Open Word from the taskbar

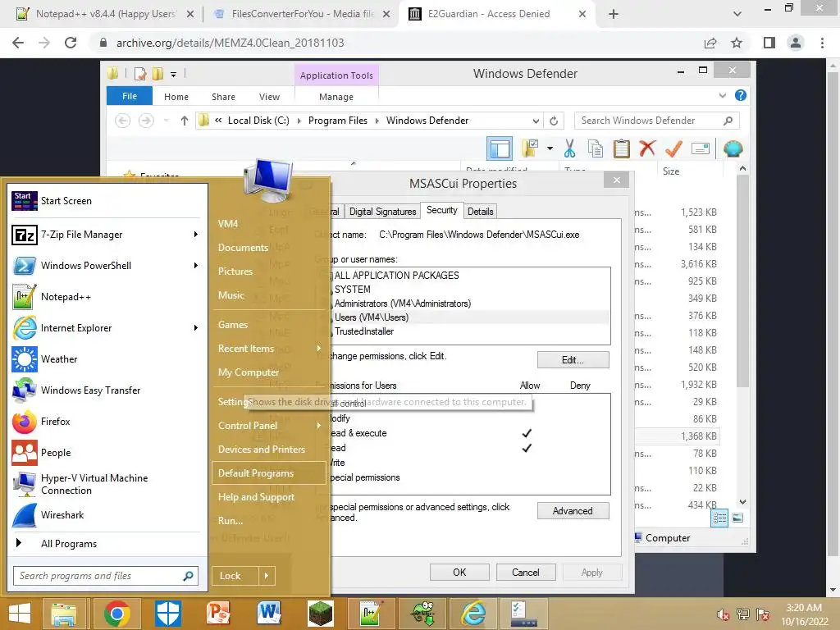[x=269, y=614]
